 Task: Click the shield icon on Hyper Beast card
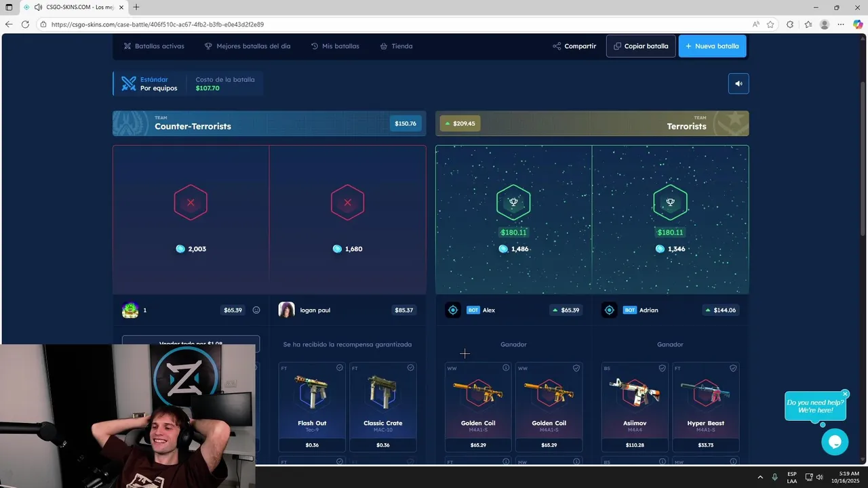coord(733,368)
